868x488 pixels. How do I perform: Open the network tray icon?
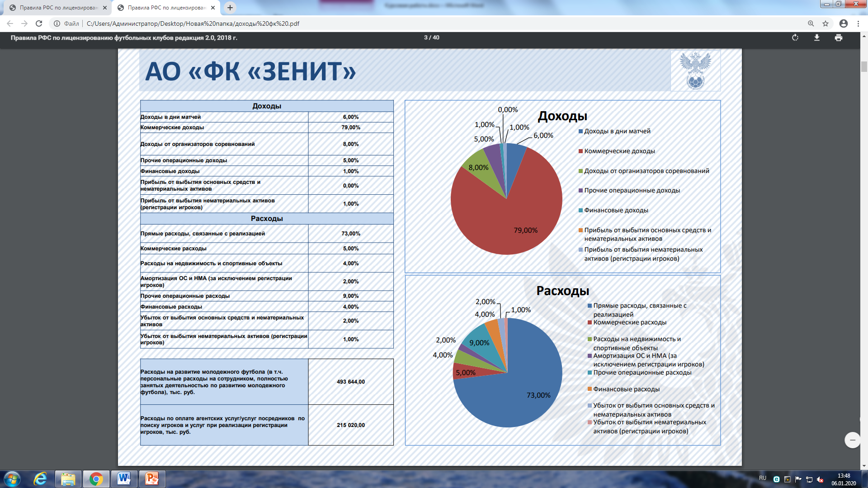coord(809,479)
